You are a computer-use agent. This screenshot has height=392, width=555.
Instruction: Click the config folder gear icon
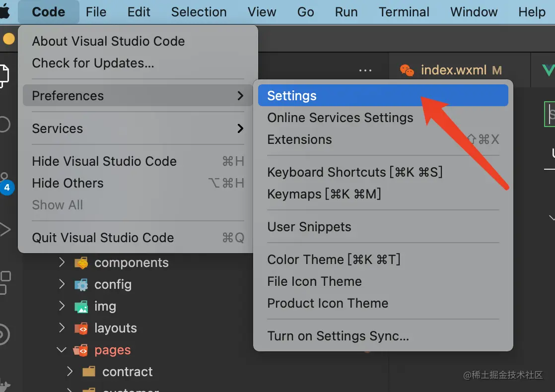point(81,285)
